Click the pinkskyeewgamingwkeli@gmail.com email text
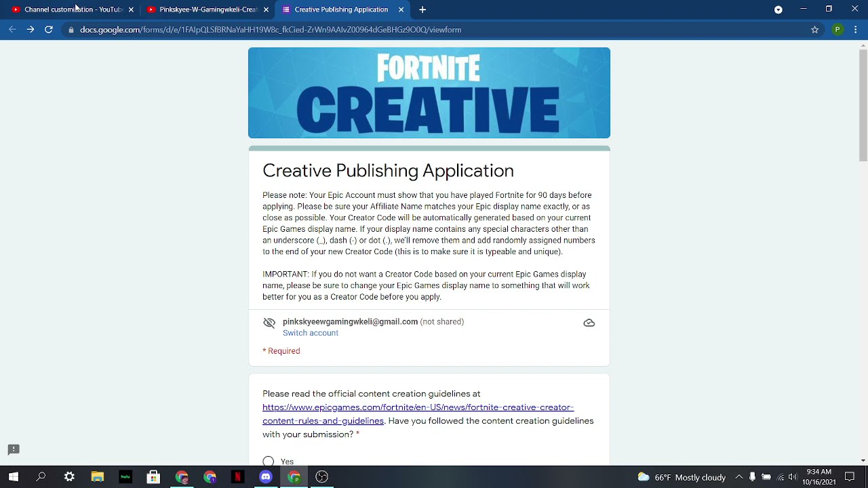868x488 pixels. [x=350, y=322]
